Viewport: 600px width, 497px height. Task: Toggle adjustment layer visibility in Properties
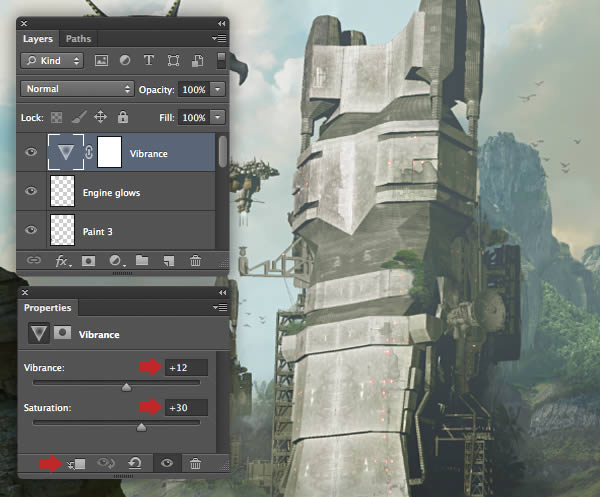click(x=167, y=463)
